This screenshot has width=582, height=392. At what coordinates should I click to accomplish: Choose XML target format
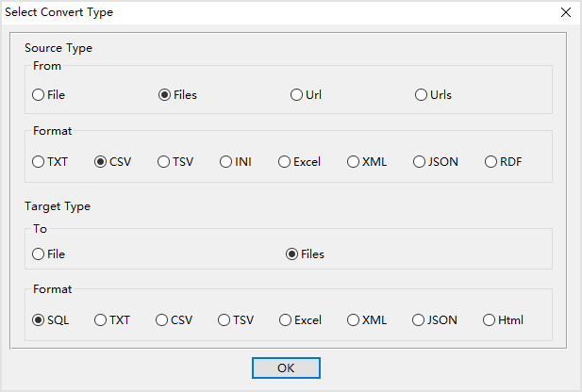pyautogui.click(x=353, y=319)
